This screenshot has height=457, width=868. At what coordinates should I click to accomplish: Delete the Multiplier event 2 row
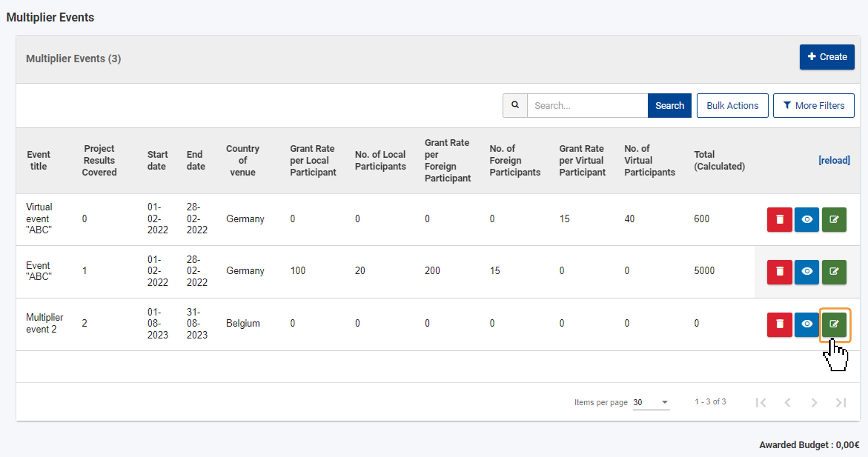(x=779, y=324)
